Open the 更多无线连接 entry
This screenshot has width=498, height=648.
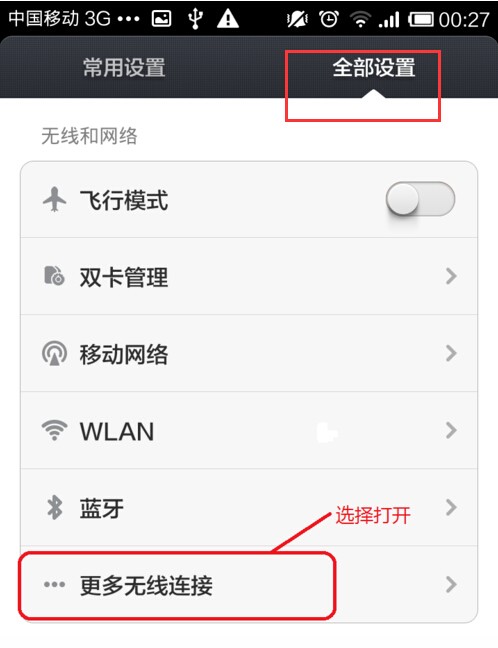pyautogui.click(x=249, y=584)
